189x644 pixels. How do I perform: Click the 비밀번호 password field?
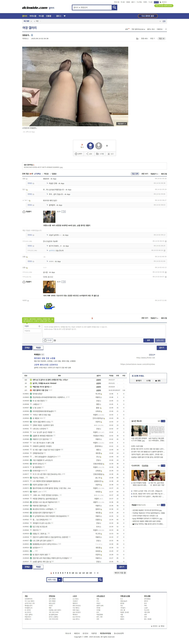point(32,331)
